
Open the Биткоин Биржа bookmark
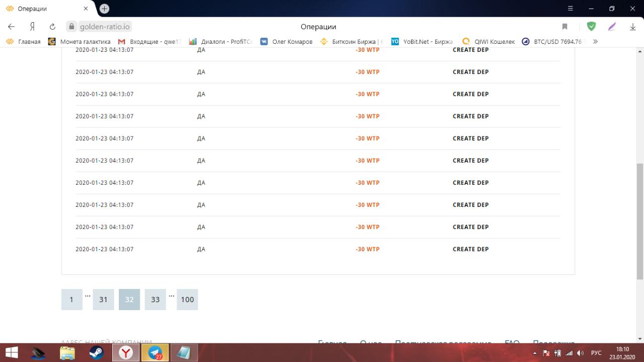(x=352, y=42)
